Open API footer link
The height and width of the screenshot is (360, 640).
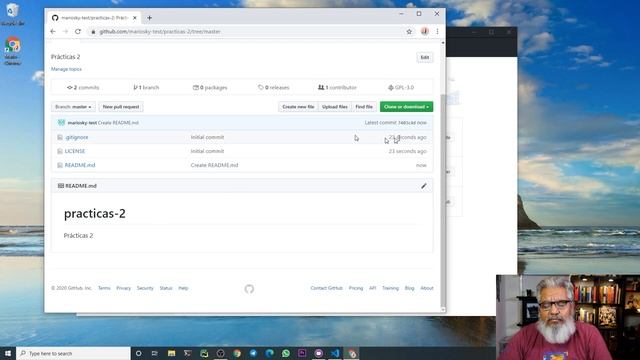[372, 288]
